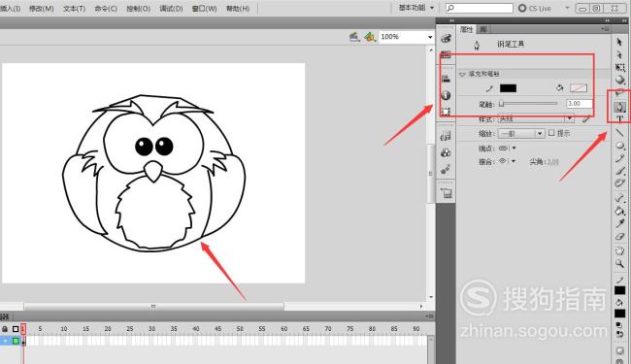
Task: Select the Pencil tool
Action: [x=619, y=158]
